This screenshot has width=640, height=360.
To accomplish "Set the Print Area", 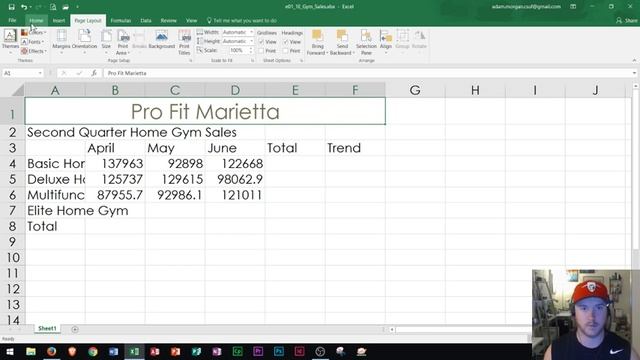I will pos(122,42).
